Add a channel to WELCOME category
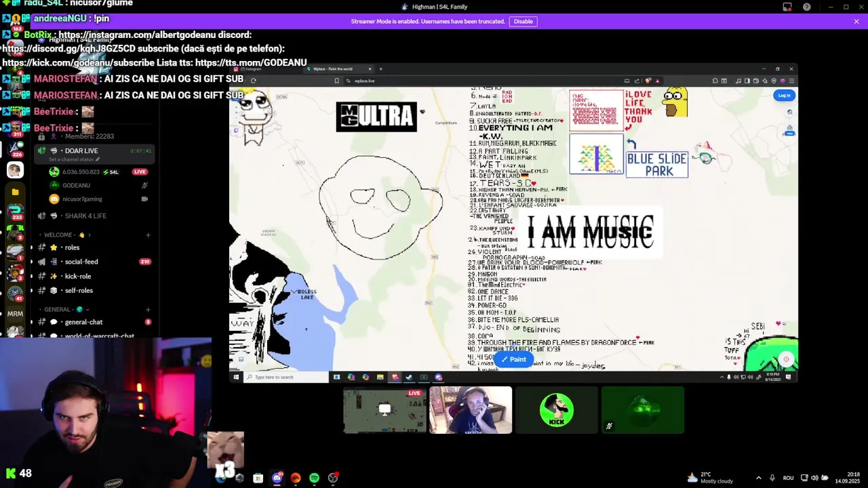 coord(148,235)
